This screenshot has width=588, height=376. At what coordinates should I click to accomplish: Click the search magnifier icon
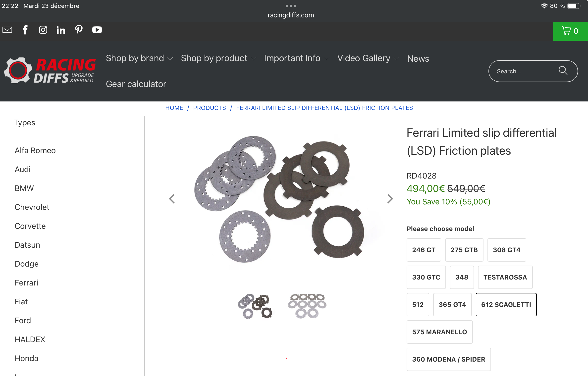pos(563,71)
